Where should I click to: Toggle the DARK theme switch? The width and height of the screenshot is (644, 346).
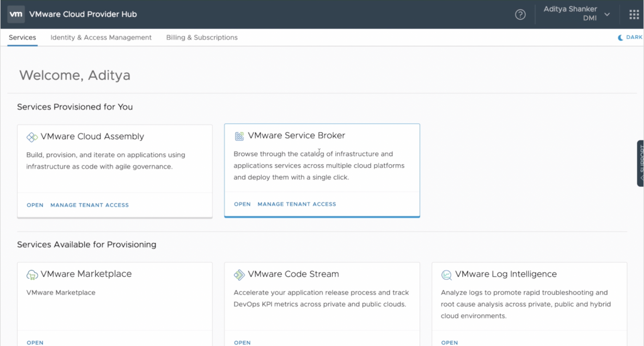click(630, 38)
